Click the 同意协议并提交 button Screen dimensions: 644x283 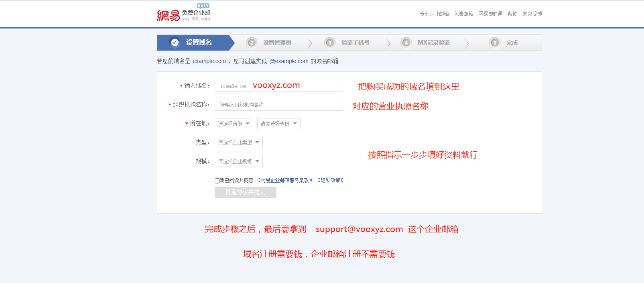point(246,192)
